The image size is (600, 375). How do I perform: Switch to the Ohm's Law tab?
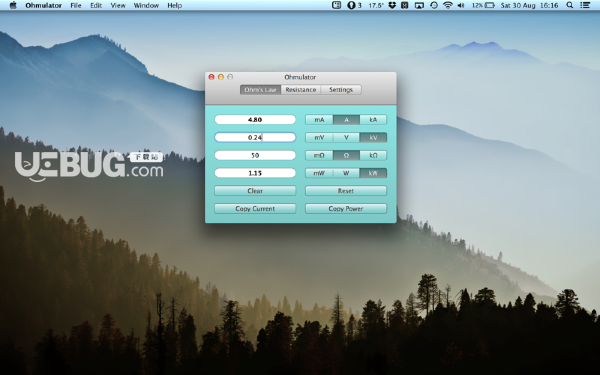[x=260, y=90]
